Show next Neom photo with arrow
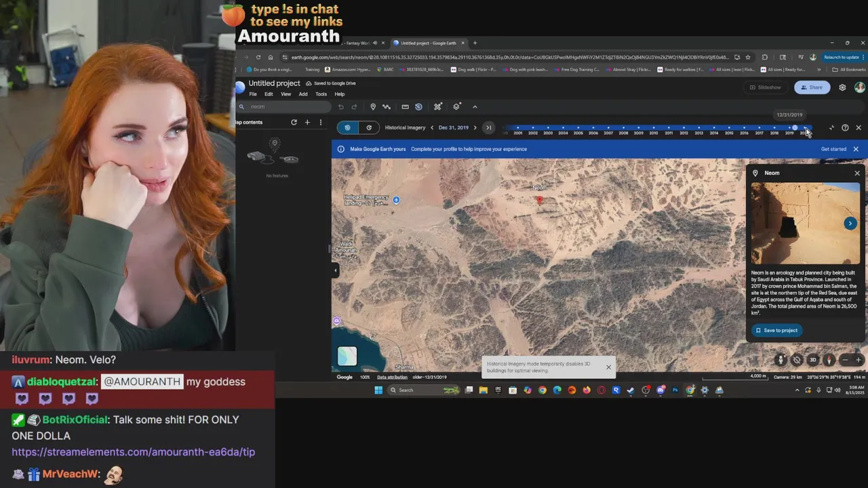 point(850,224)
